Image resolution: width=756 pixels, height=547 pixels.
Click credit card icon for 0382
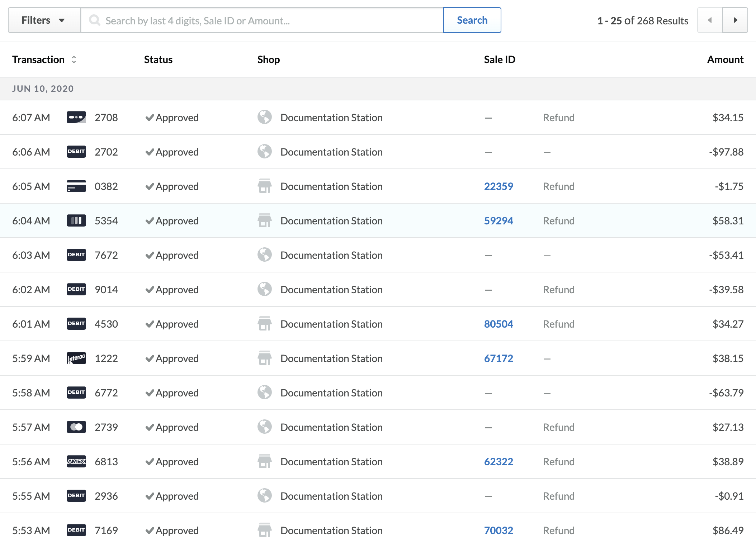(76, 186)
